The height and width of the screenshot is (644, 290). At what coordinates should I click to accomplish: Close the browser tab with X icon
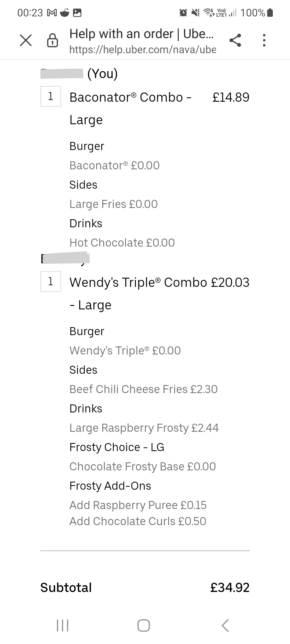26,41
